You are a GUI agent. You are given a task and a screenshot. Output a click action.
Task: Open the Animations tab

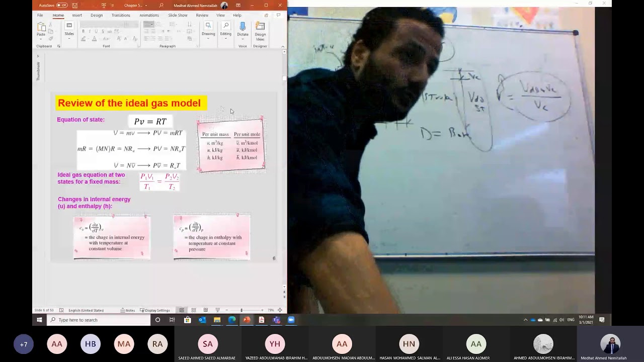(149, 15)
